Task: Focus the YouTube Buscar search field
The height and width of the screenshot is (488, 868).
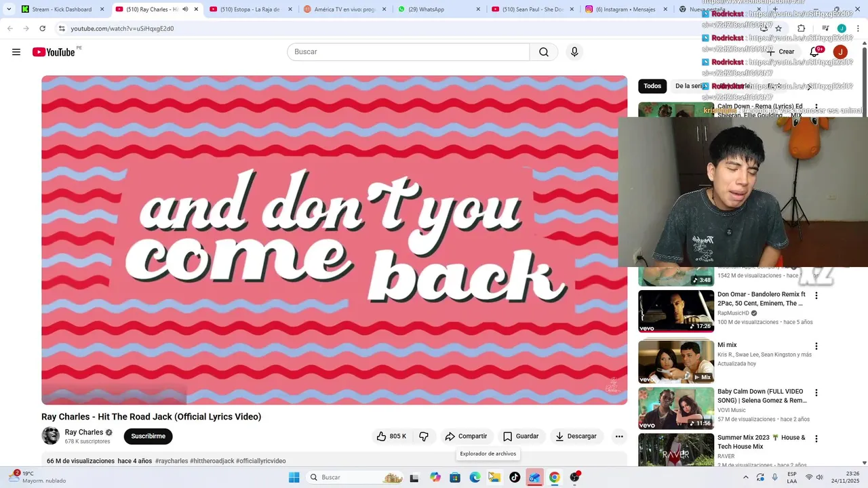Action: [408, 52]
